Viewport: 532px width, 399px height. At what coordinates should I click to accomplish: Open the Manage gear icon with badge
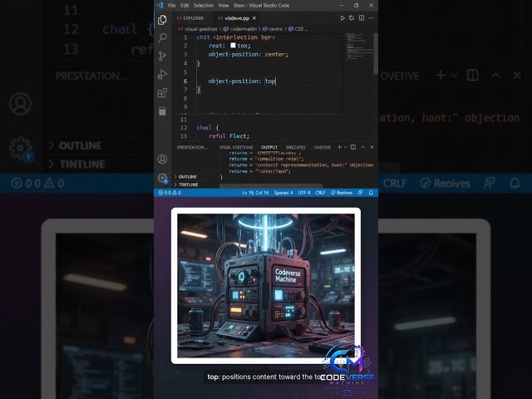(163, 178)
